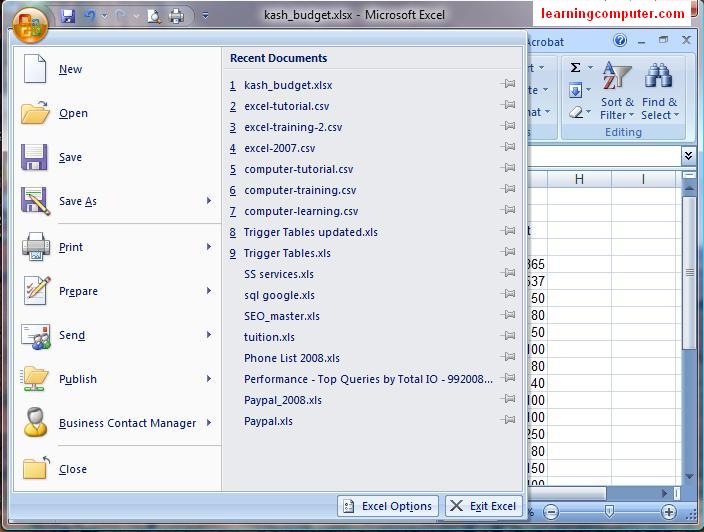The image size is (704, 532).
Task: Open the Find & Select dropdown
Action: (x=659, y=91)
